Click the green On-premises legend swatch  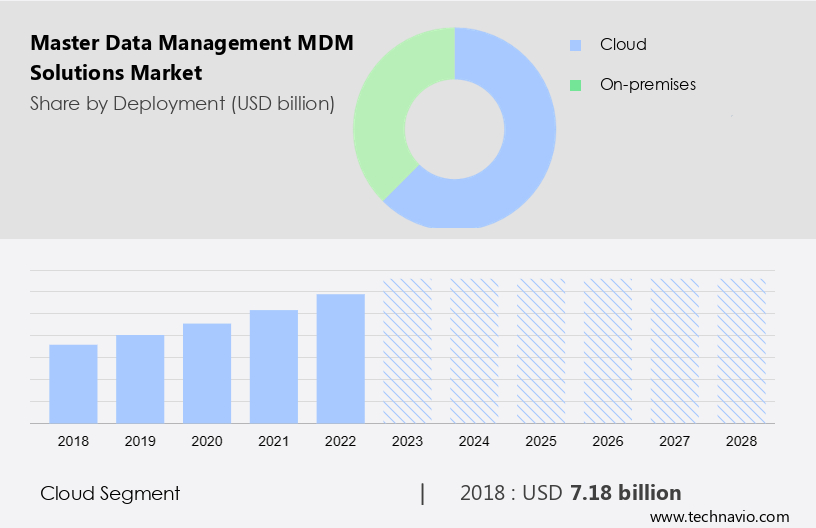tap(575, 85)
